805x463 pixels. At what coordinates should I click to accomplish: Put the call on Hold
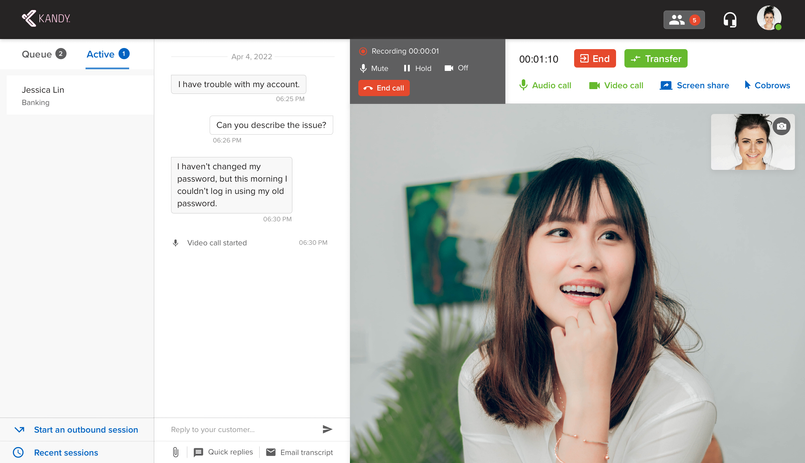pos(417,68)
